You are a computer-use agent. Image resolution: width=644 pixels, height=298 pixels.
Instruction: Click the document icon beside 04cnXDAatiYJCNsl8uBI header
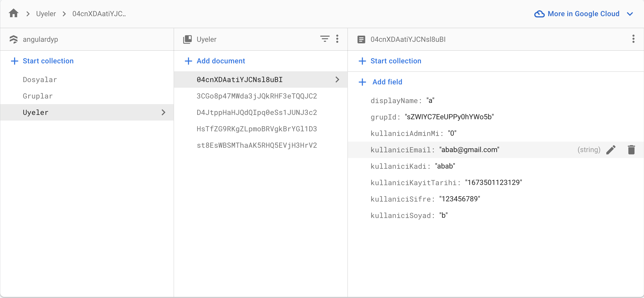pos(361,39)
